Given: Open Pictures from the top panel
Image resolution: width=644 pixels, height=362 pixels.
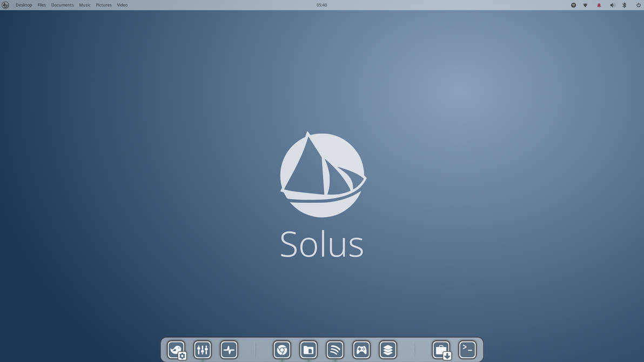Looking at the screenshot, I should coord(103,5).
